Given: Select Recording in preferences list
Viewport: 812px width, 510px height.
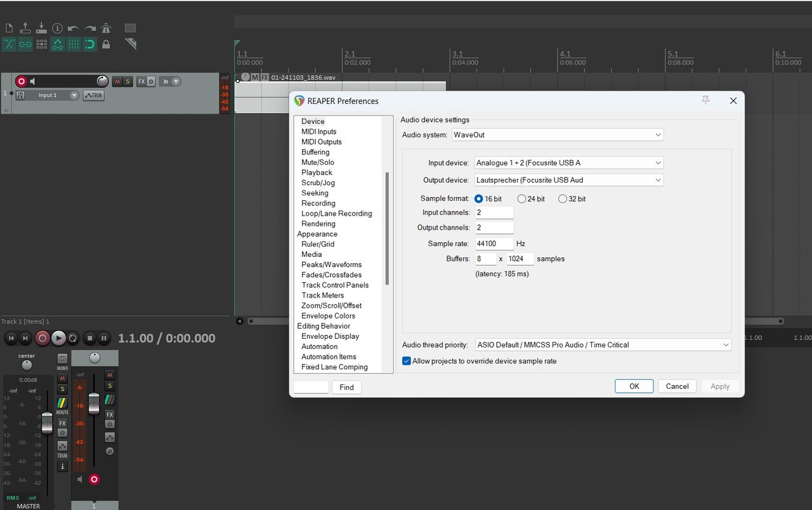Looking at the screenshot, I should click(x=318, y=203).
